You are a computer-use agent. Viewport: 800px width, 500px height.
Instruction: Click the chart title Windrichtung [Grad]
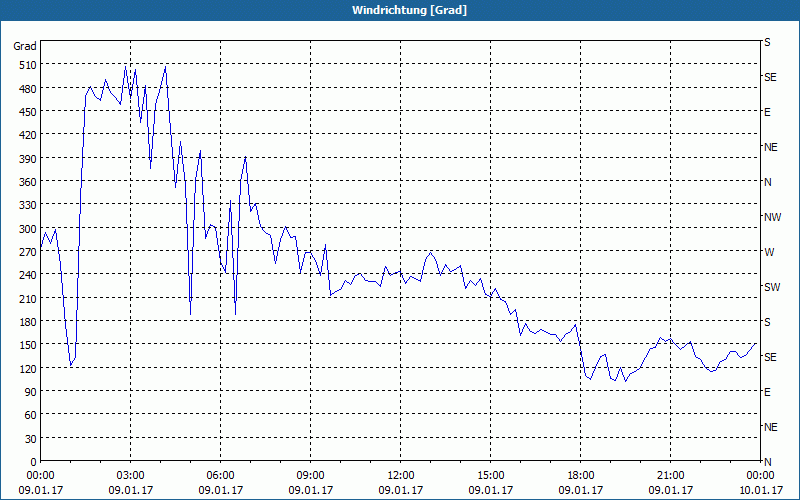(409, 10)
